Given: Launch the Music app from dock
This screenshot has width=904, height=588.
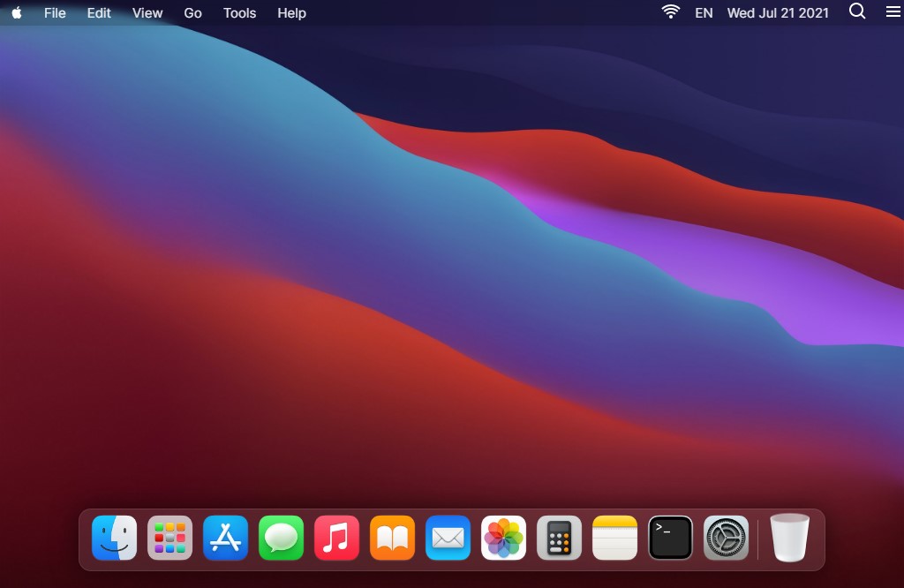Looking at the screenshot, I should pyautogui.click(x=336, y=538).
